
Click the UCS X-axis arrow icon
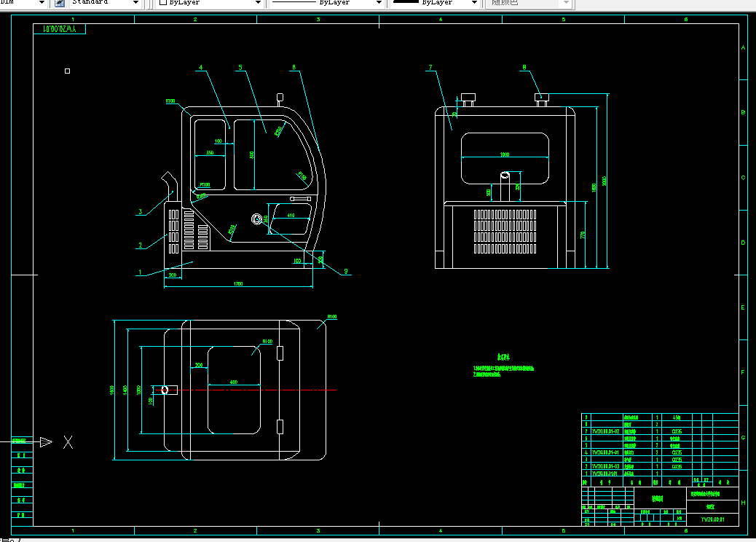[x=47, y=441]
